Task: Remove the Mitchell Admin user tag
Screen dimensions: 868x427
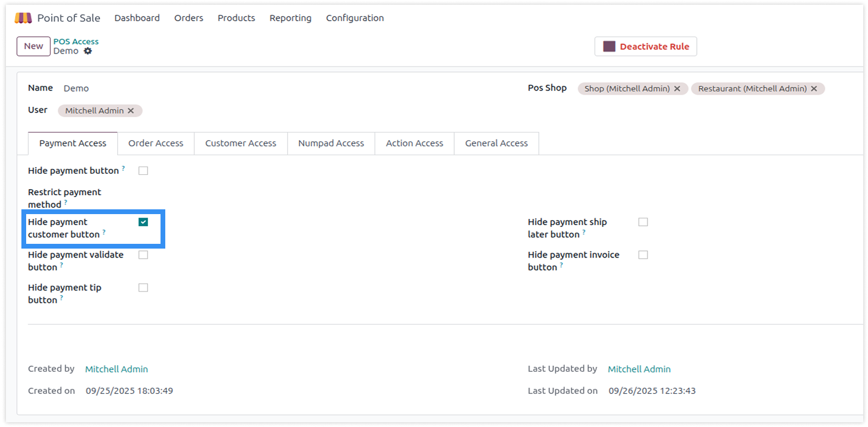Action: tap(131, 111)
